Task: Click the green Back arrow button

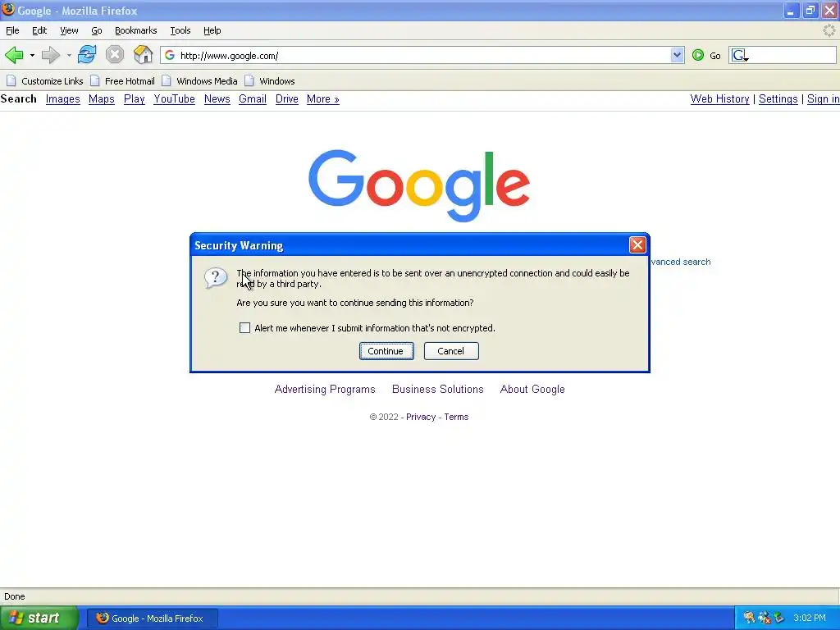Action: tap(14, 55)
